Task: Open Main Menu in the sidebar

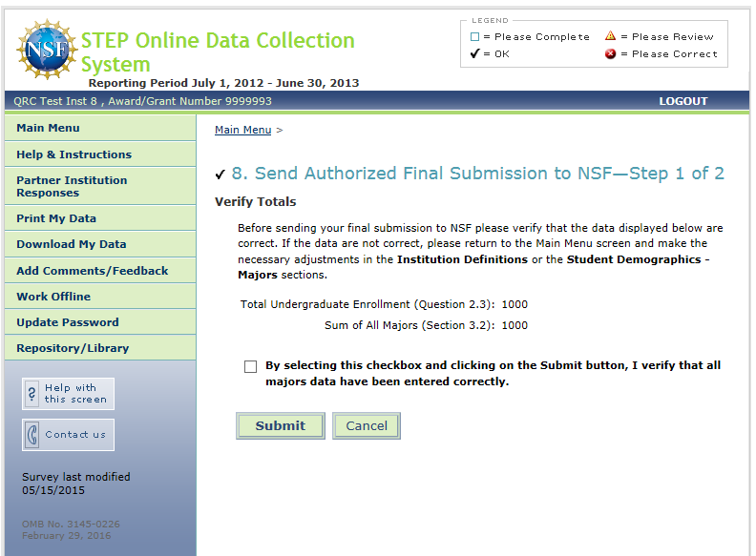Action: (100, 128)
